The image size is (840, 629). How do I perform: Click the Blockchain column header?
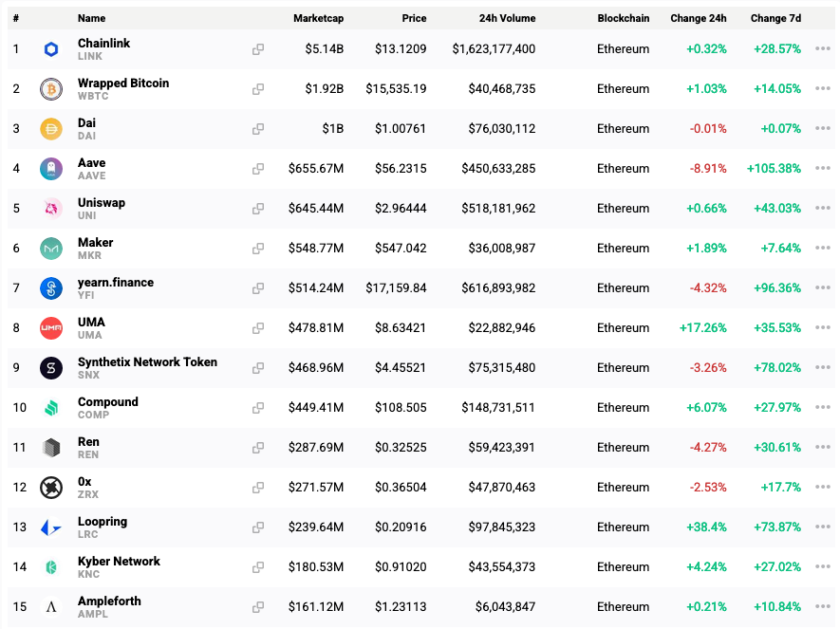coord(624,18)
